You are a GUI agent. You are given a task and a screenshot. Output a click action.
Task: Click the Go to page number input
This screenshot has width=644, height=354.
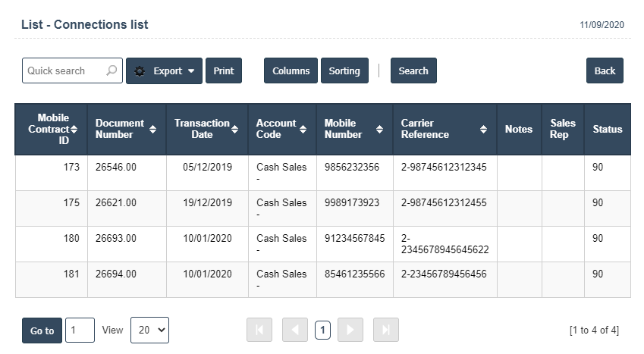(80, 330)
